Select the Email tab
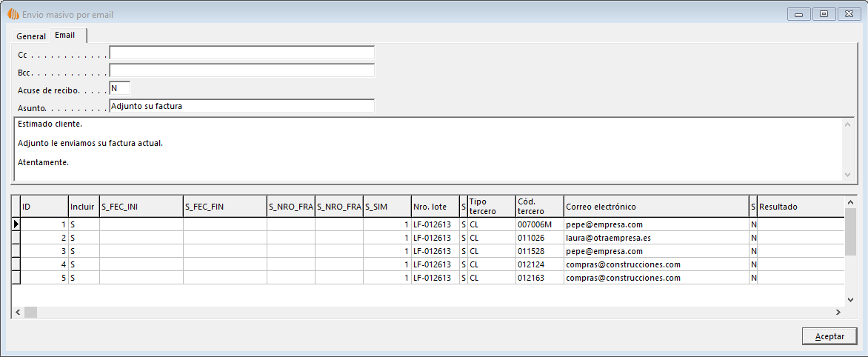 (65, 36)
